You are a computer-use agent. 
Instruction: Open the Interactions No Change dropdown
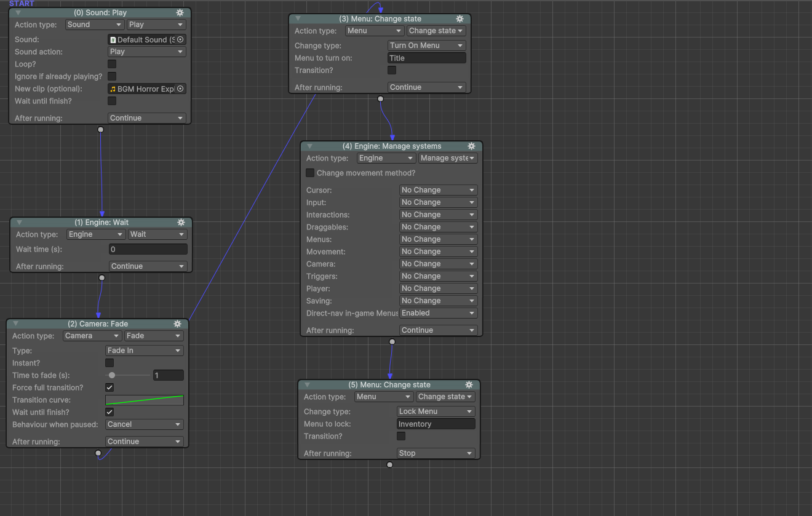[x=438, y=215]
